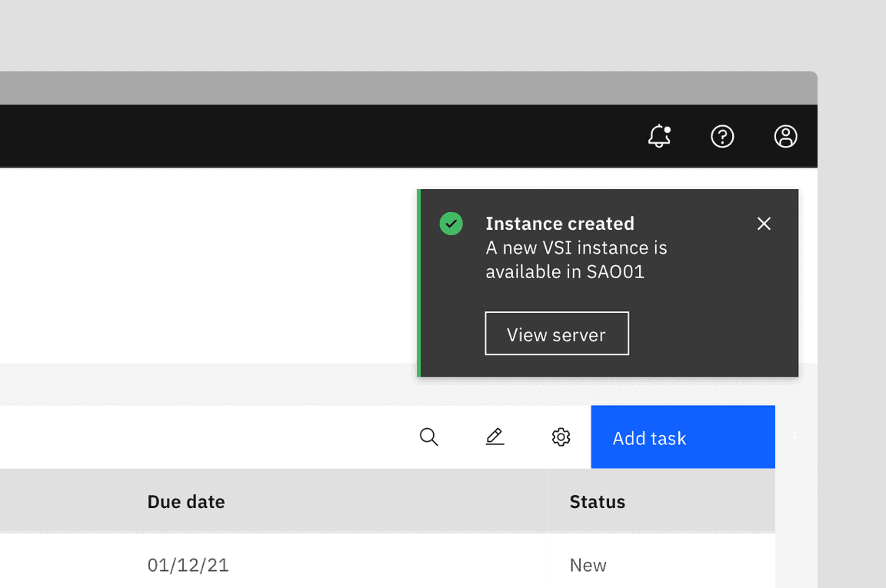This screenshot has height=588, width=886.
Task: Click the dark header navigation bar
Action: pos(308,136)
